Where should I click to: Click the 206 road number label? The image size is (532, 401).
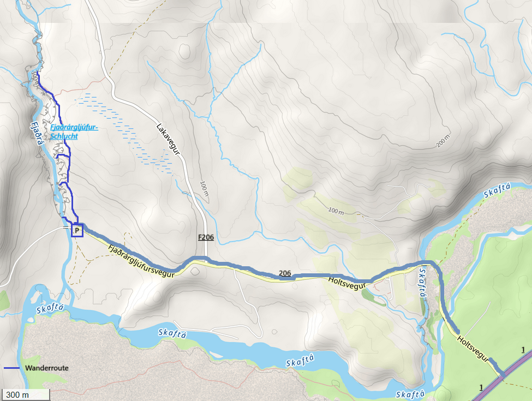285,273
